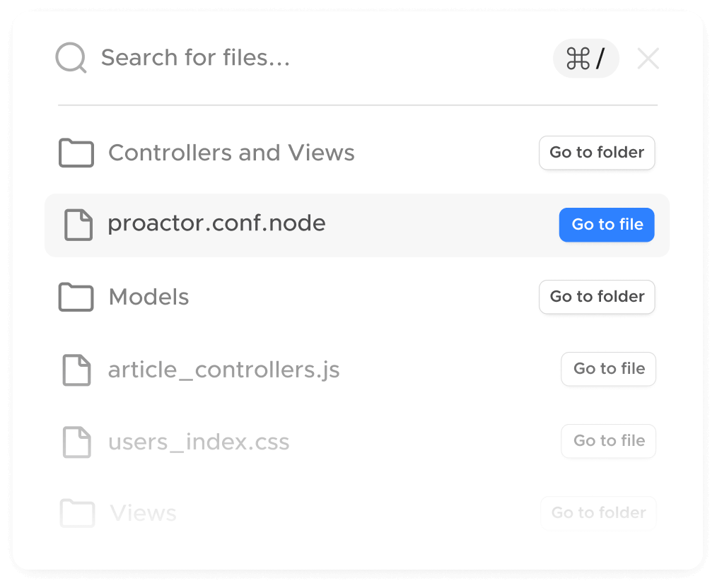The image size is (717, 588).
Task: Click the file icon next to proactor.conf.node
Action: pos(78,225)
